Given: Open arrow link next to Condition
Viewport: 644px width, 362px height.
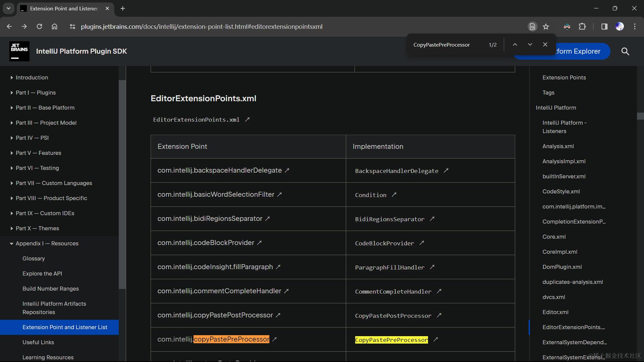Looking at the screenshot, I should coord(394,195).
